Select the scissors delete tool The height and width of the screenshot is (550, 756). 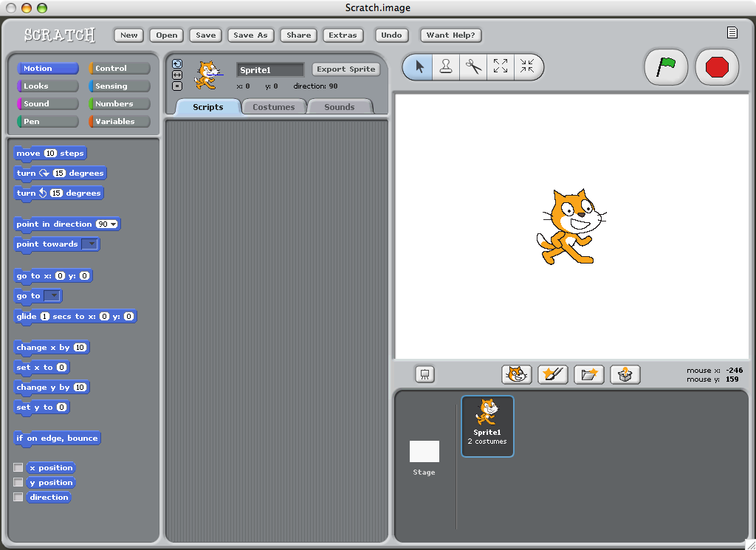(473, 66)
